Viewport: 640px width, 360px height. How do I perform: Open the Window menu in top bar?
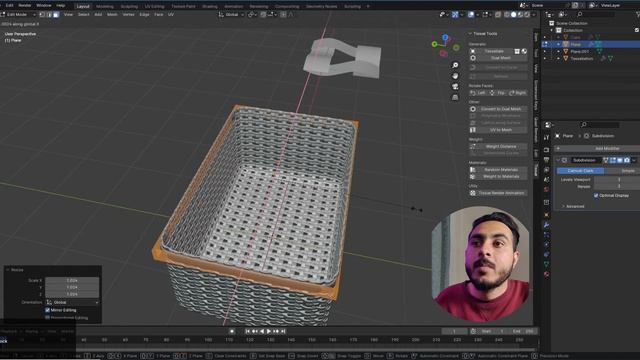[44, 6]
